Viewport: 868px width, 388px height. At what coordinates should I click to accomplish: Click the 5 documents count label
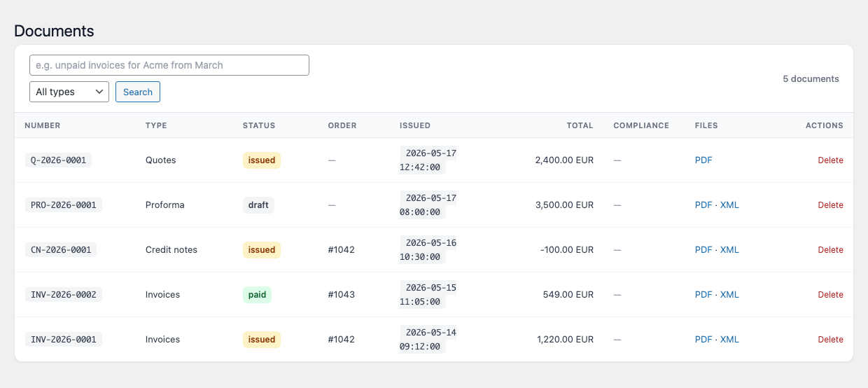pyautogui.click(x=811, y=79)
